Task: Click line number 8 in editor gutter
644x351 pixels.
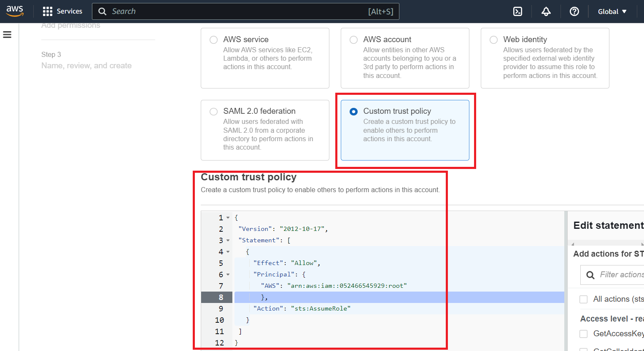Action: (221, 297)
